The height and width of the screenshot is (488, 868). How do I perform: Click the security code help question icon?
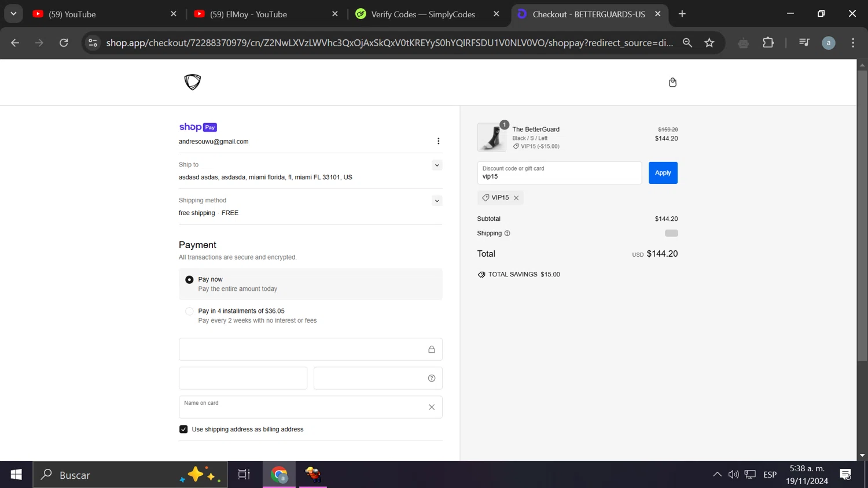tap(432, 378)
